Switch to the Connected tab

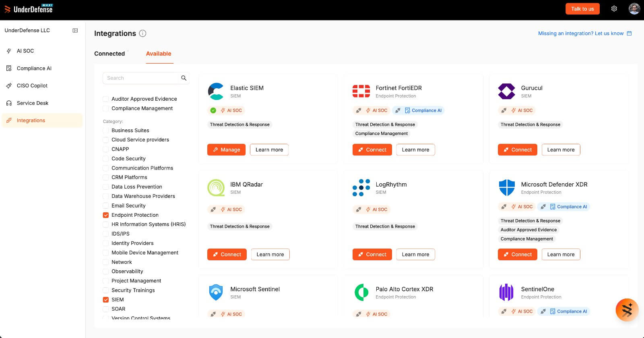pos(109,54)
